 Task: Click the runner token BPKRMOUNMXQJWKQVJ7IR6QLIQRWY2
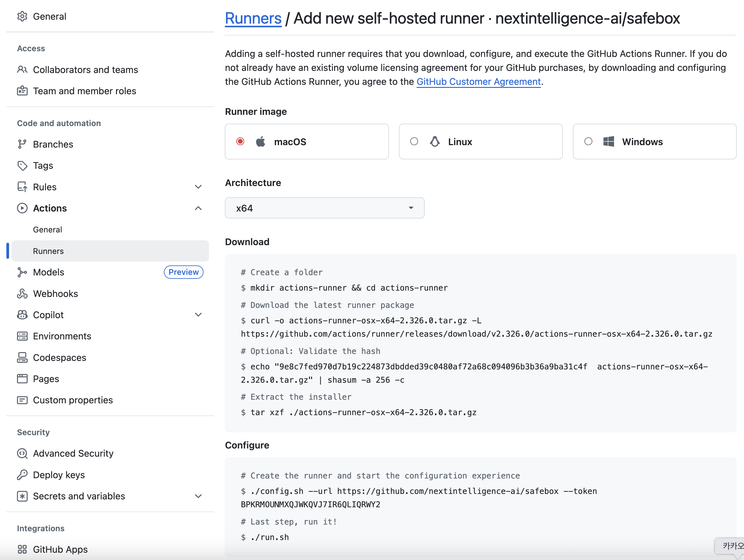[x=311, y=505]
